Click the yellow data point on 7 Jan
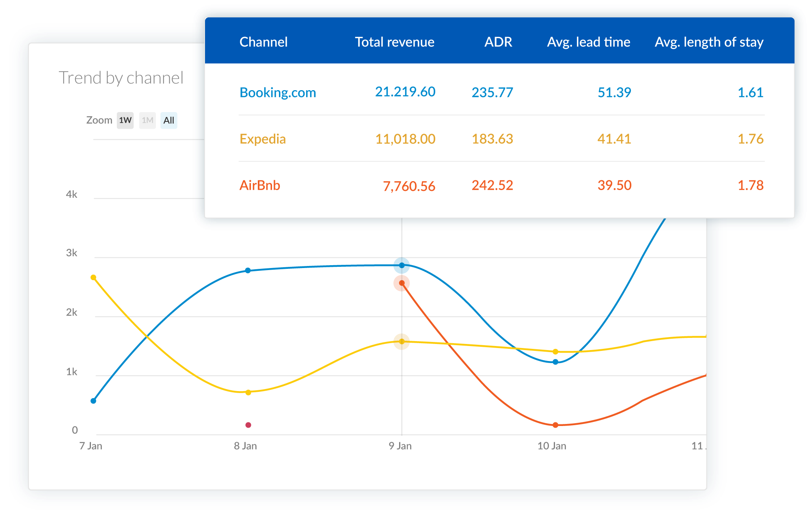 click(x=93, y=277)
